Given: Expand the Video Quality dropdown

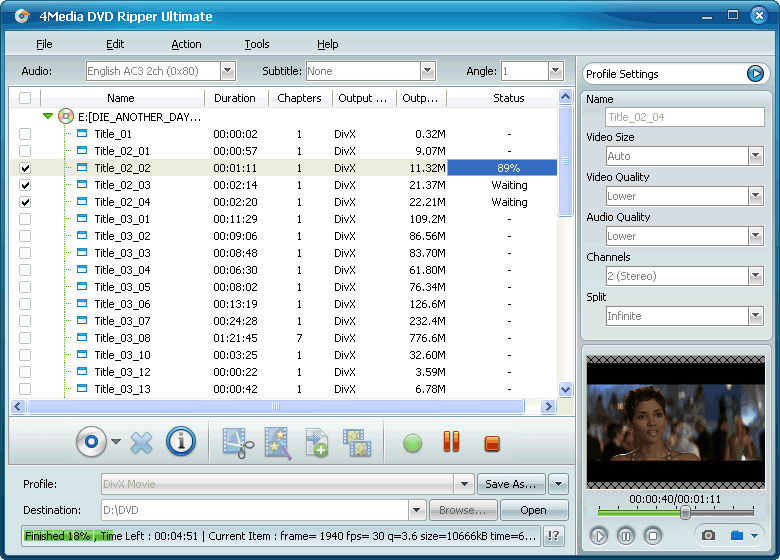Looking at the screenshot, I should (x=756, y=196).
